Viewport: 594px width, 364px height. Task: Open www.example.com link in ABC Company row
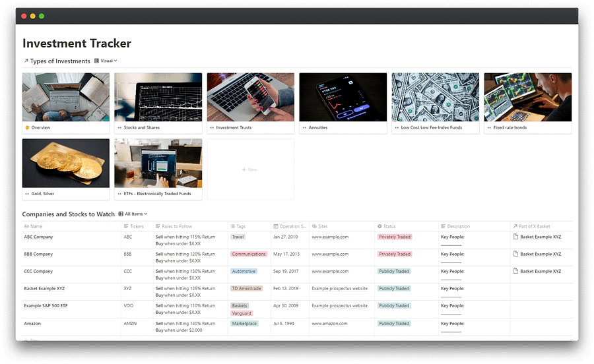(330, 237)
